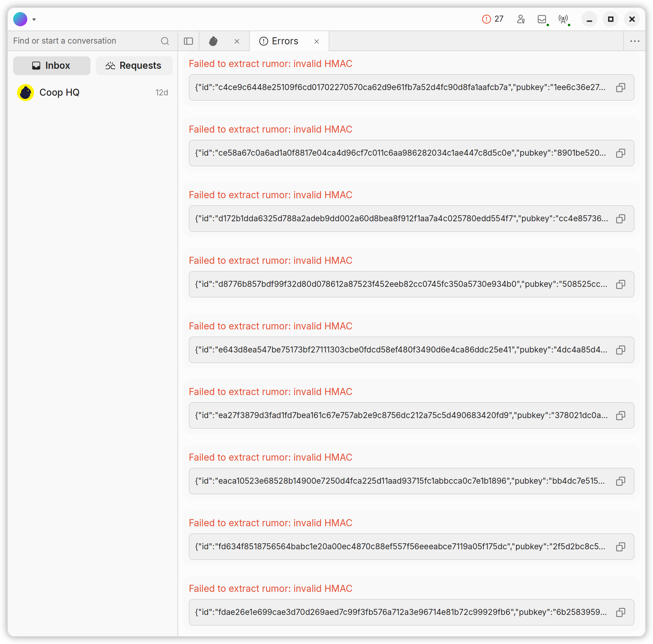Close the Errors tab
Viewport: 653px width, 644px height.
317,41
